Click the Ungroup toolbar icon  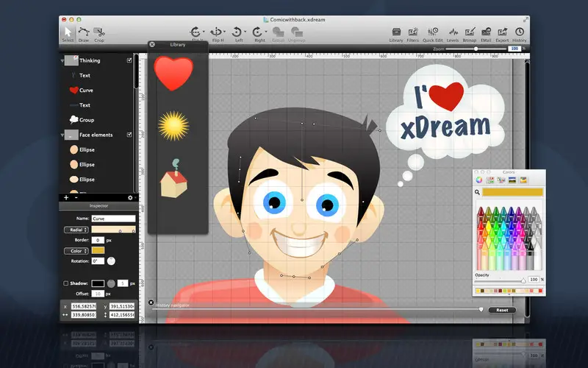click(297, 32)
